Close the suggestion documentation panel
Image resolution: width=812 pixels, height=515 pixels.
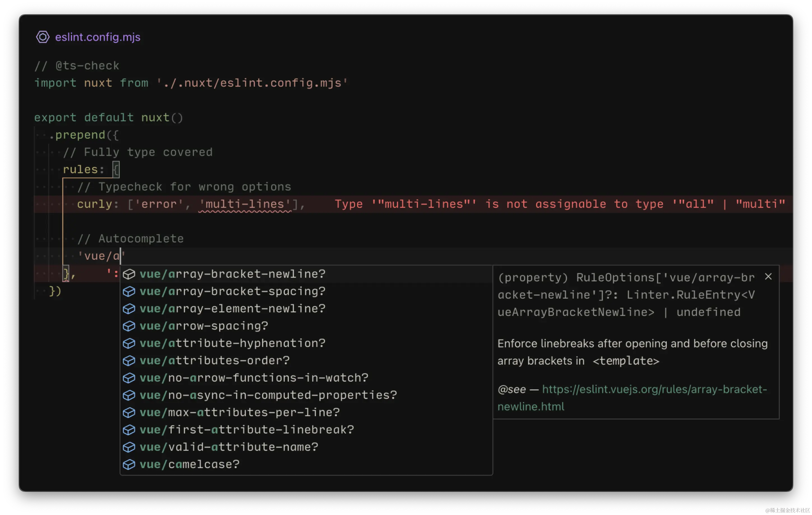(x=768, y=277)
